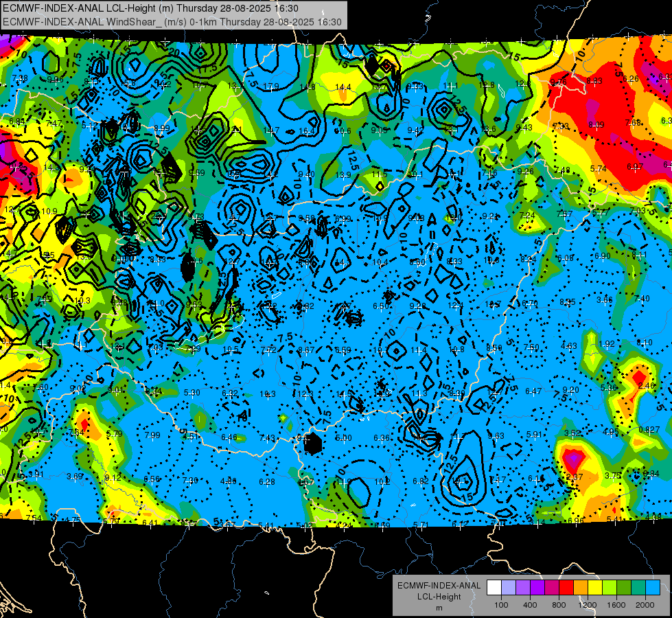Click the 100 label on the legend scale

[501, 605]
